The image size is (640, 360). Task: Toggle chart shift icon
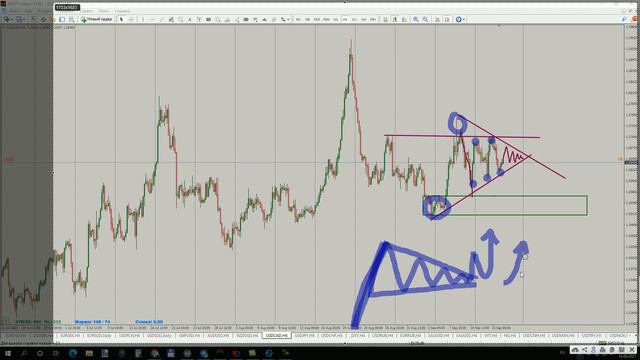coord(447,19)
